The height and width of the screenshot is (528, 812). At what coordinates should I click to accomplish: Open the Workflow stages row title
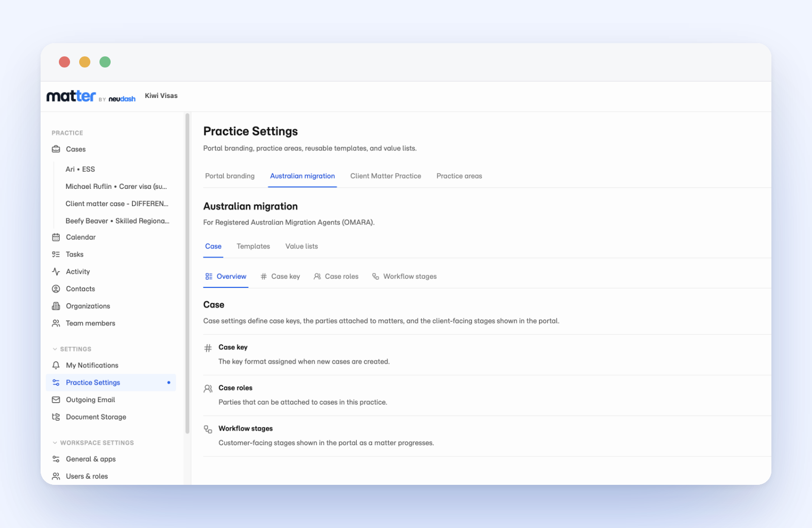(x=246, y=428)
